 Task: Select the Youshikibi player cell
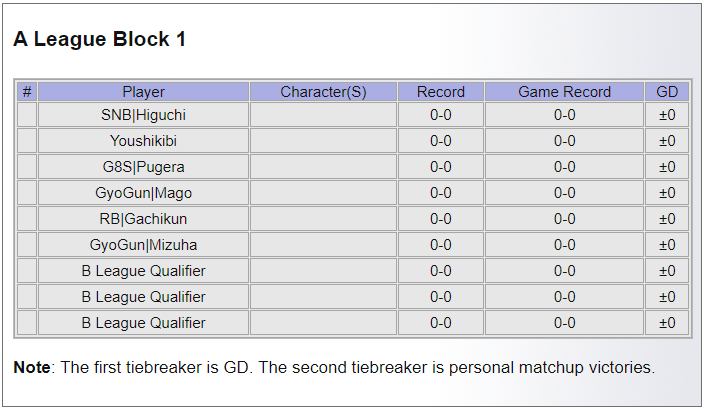[x=143, y=141]
